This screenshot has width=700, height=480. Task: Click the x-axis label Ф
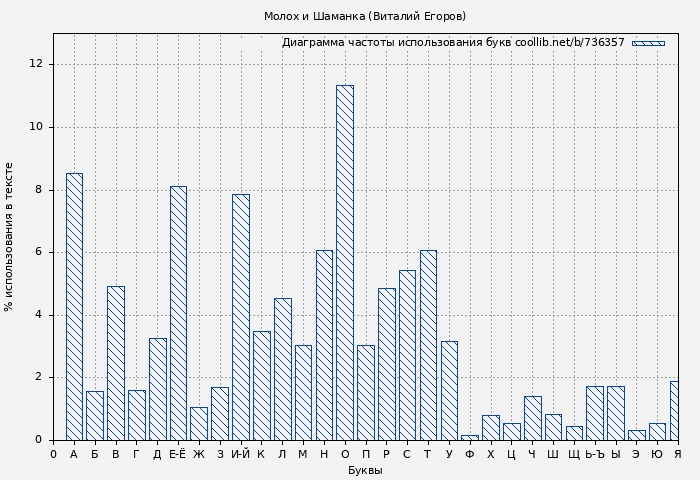(x=470, y=454)
